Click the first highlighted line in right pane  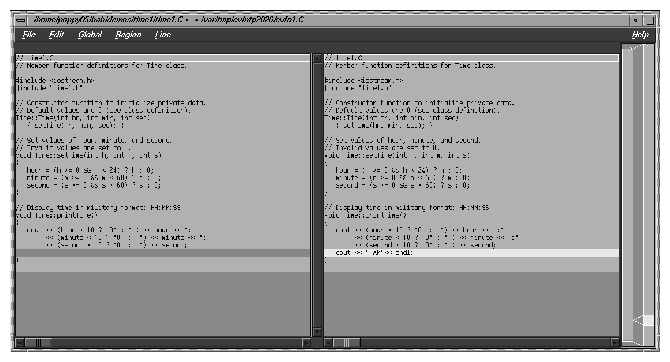point(471,58)
